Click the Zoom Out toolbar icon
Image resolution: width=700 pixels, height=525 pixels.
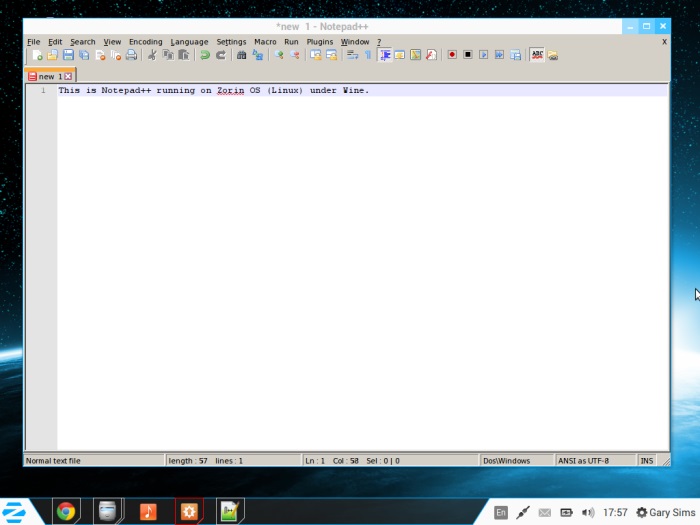(295, 55)
